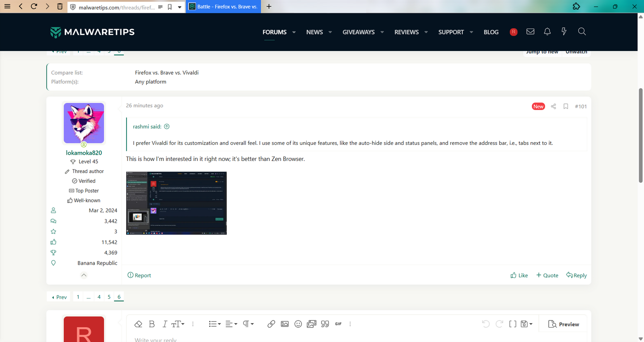Open the red R account avatar
644x342 pixels.
point(513,32)
